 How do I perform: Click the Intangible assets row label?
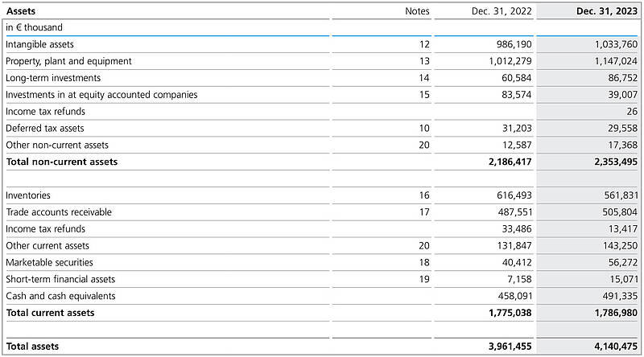pos(39,44)
